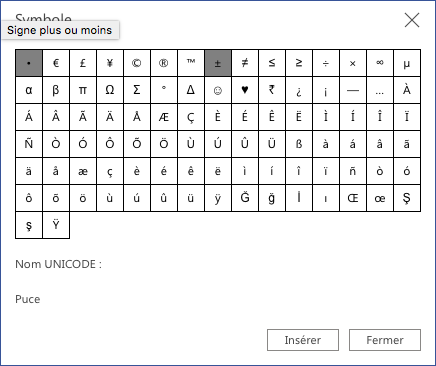Select the plus-minus ± symbol
Viewport: 436px width, 366px height.
click(x=218, y=63)
